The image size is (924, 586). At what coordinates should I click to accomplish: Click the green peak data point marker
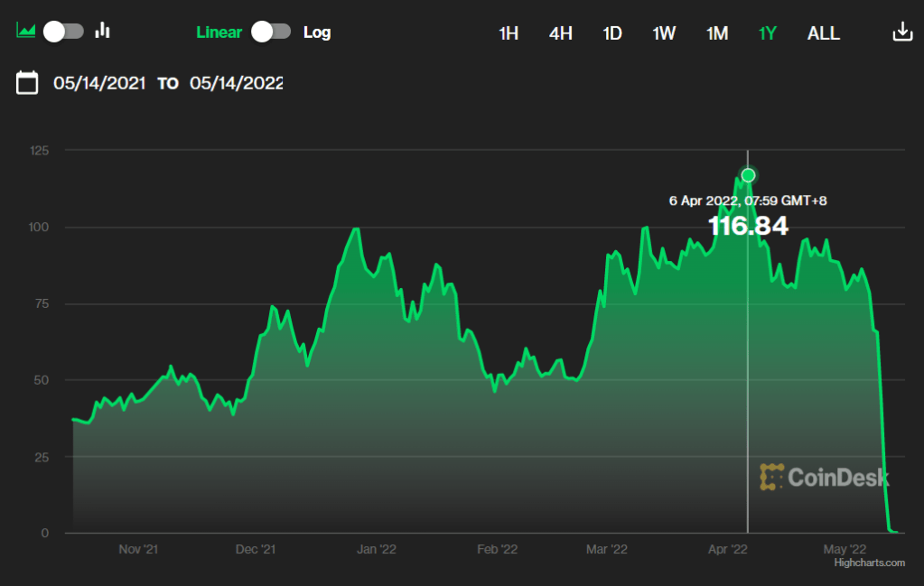pyautogui.click(x=748, y=175)
